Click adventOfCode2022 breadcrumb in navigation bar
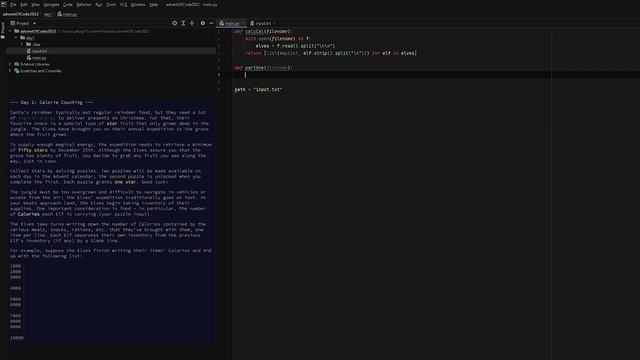The width and height of the screenshot is (640, 360). coord(20,14)
